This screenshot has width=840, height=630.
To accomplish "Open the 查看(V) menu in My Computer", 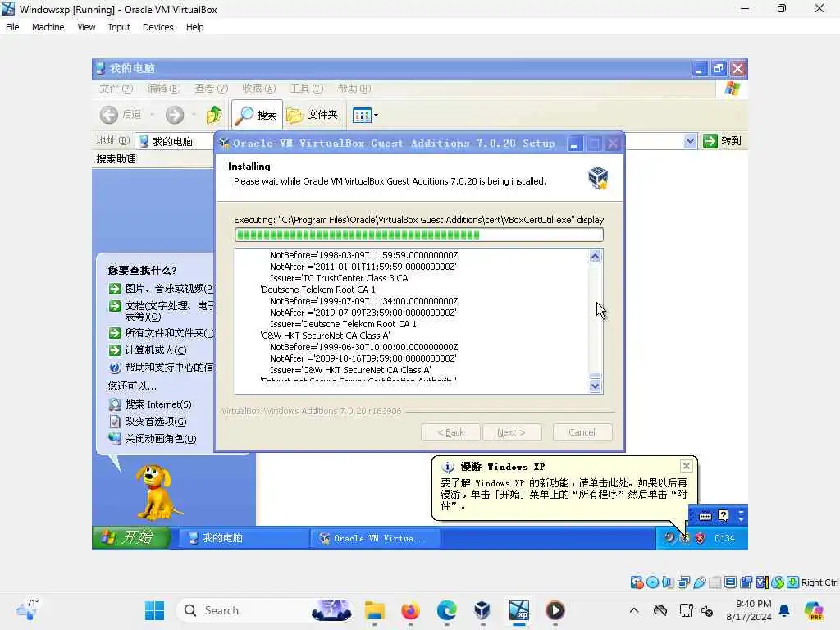I will [211, 89].
